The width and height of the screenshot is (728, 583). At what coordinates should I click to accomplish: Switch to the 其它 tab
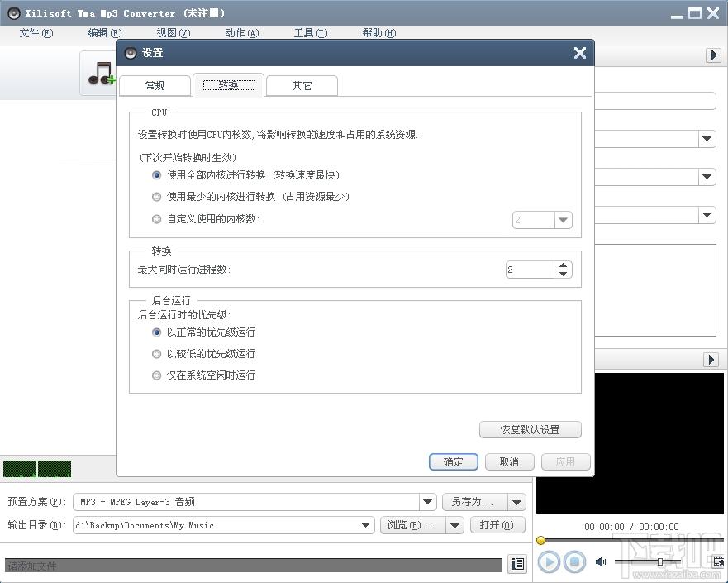302,86
